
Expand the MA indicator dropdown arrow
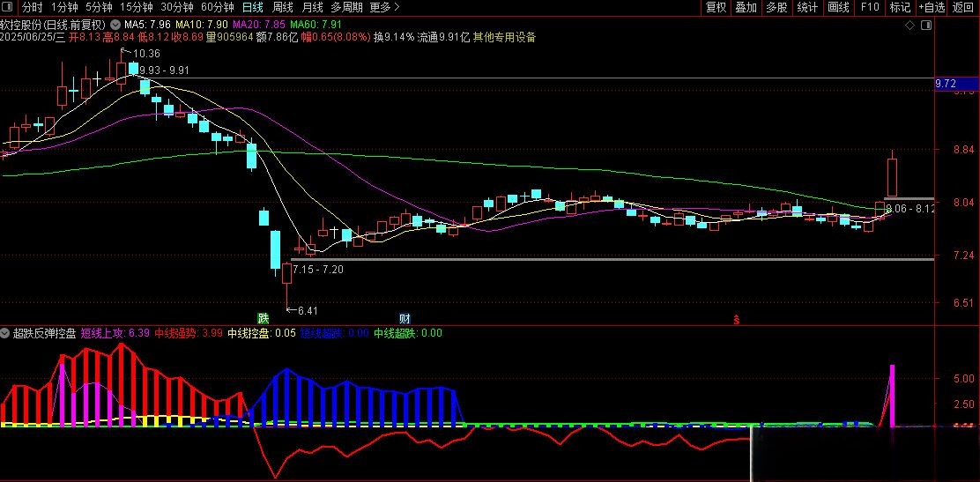tap(115, 24)
